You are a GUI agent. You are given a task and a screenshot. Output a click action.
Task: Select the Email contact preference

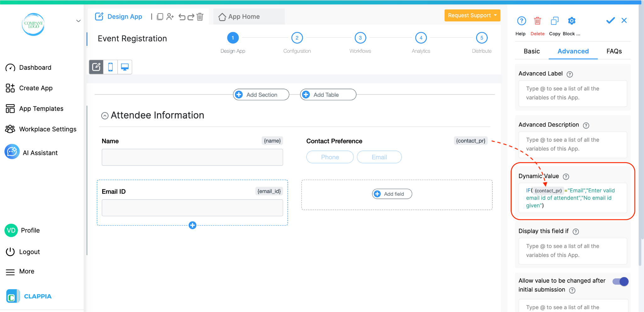[x=379, y=157]
